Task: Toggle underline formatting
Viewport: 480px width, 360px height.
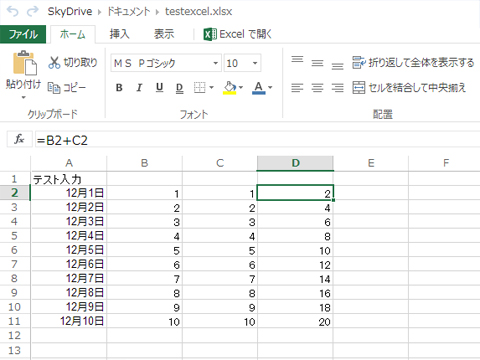Action: tap(159, 88)
